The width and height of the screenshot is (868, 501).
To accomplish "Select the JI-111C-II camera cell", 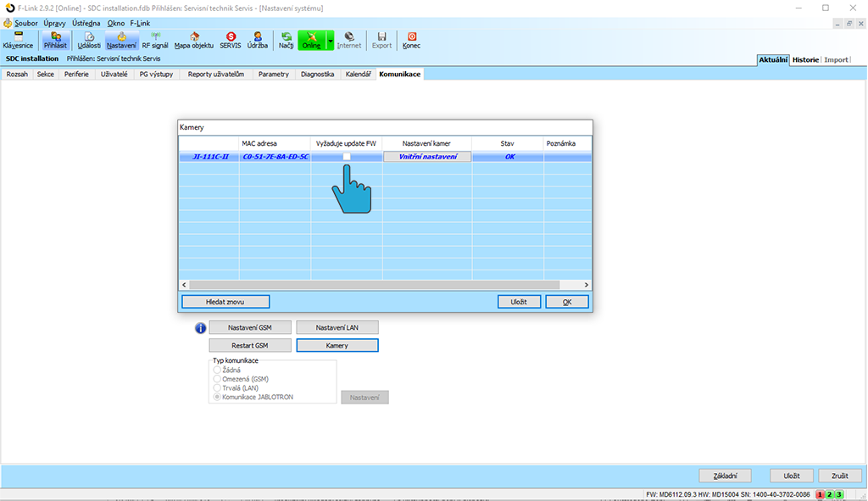I will (x=210, y=157).
